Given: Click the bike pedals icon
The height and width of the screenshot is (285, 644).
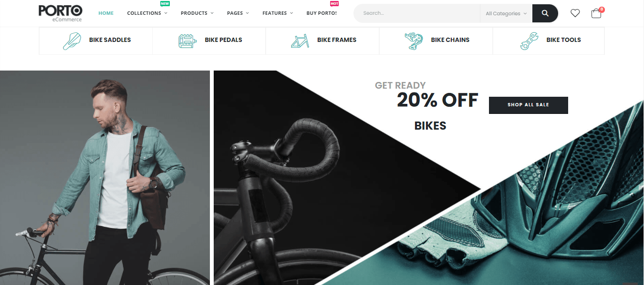Looking at the screenshot, I should pyautogui.click(x=187, y=41).
